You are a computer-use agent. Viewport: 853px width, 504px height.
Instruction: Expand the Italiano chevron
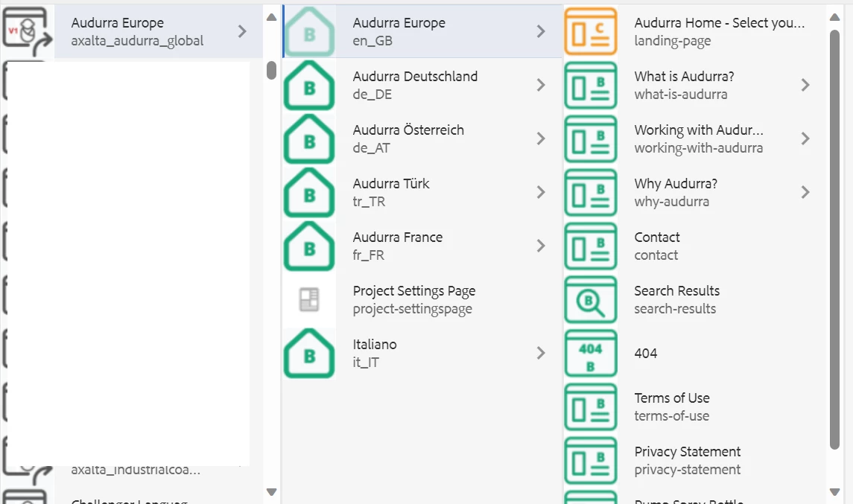[x=541, y=353]
